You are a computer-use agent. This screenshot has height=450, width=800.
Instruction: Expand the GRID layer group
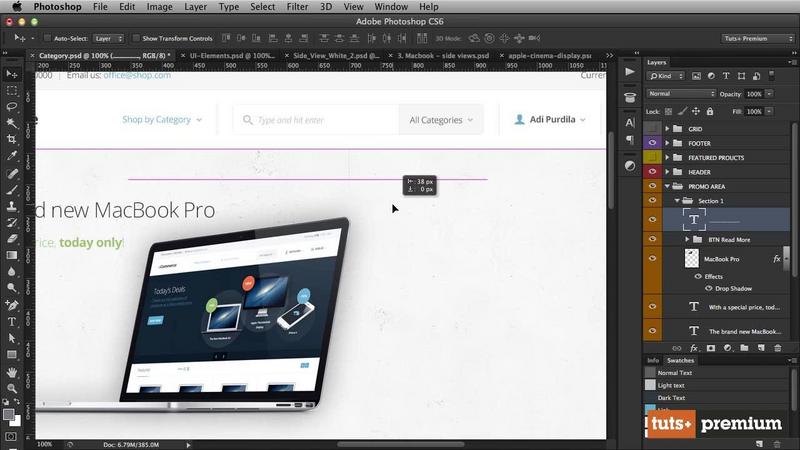pyautogui.click(x=667, y=129)
